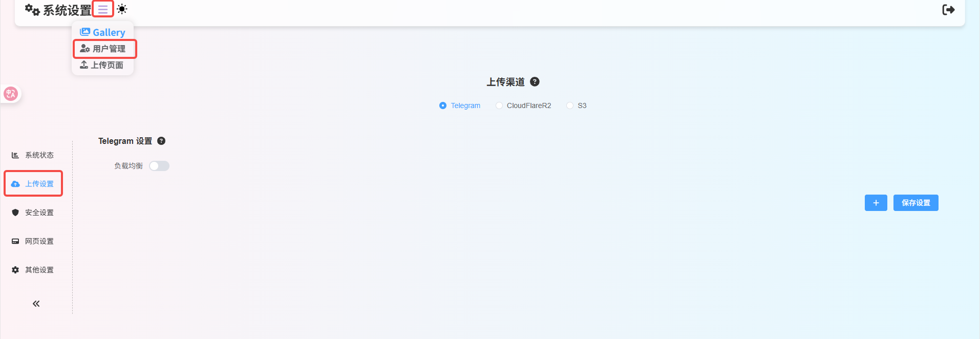Select the S3 upload channel
The image size is (980, 339).
click(570, 105)
